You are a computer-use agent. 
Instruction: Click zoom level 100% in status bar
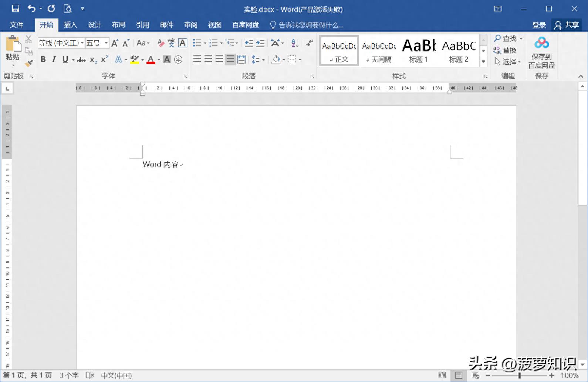pos(570,375)
